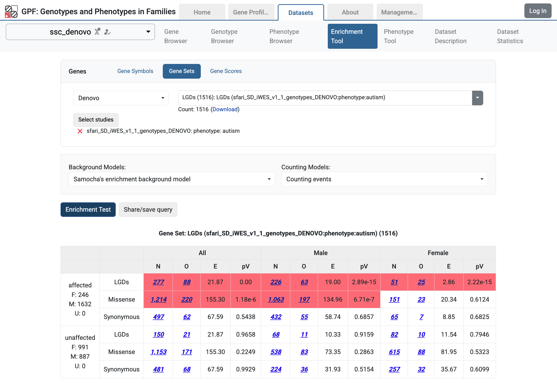Select the Gene Symbols option
This screenshot has width=557, height=392.
point(135,71)
